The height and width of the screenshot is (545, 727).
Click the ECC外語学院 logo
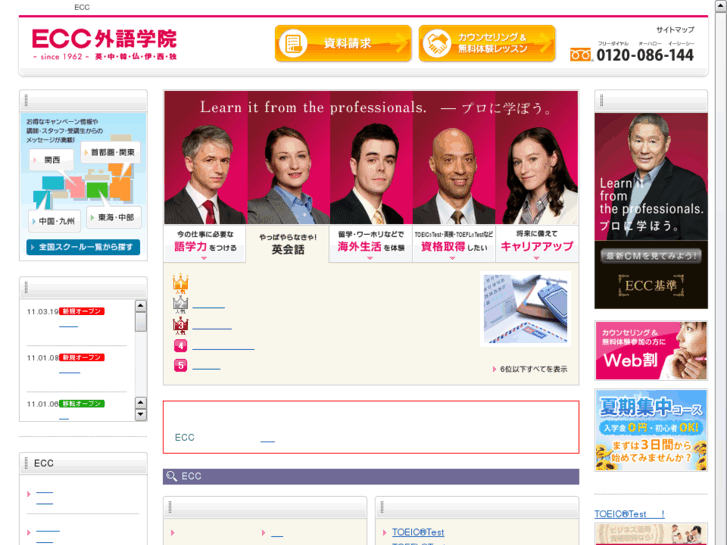click(104, 45)
